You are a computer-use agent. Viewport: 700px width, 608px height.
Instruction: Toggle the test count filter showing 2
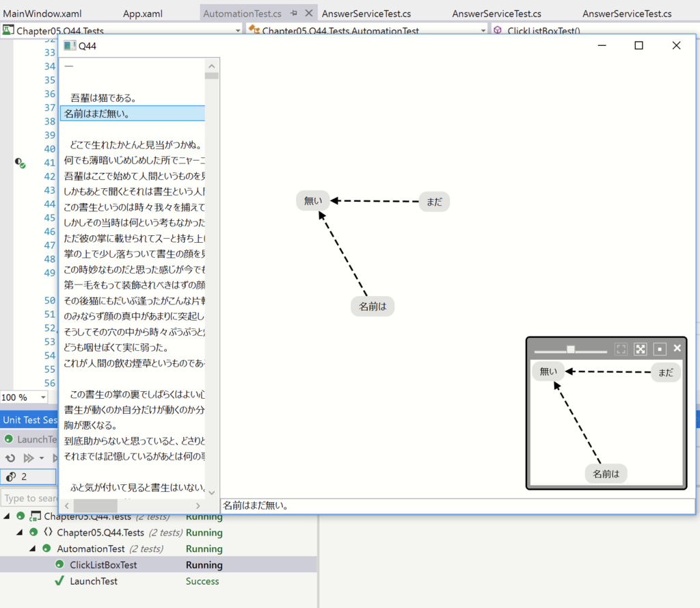point(29,477)
